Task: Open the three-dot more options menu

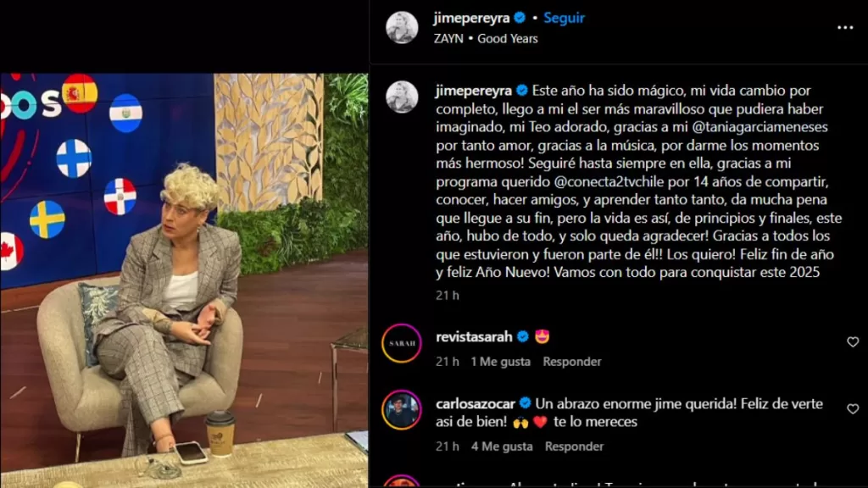Action: click(845, 27)
